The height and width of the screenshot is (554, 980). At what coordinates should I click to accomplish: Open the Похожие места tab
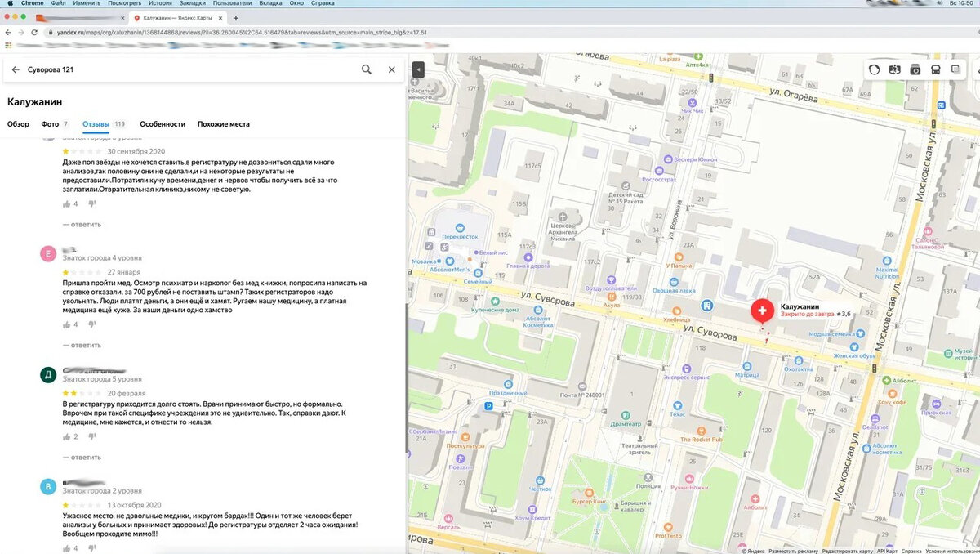pos(224,124)
